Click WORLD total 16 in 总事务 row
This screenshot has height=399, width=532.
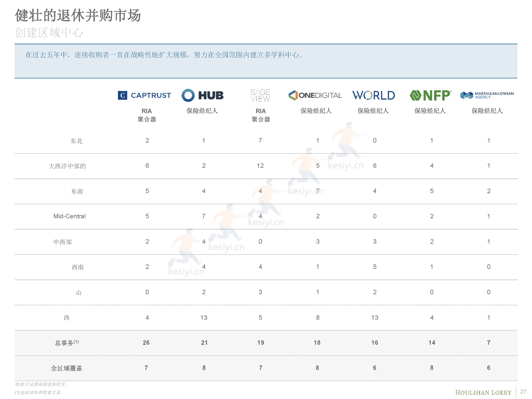click(375, 343)
